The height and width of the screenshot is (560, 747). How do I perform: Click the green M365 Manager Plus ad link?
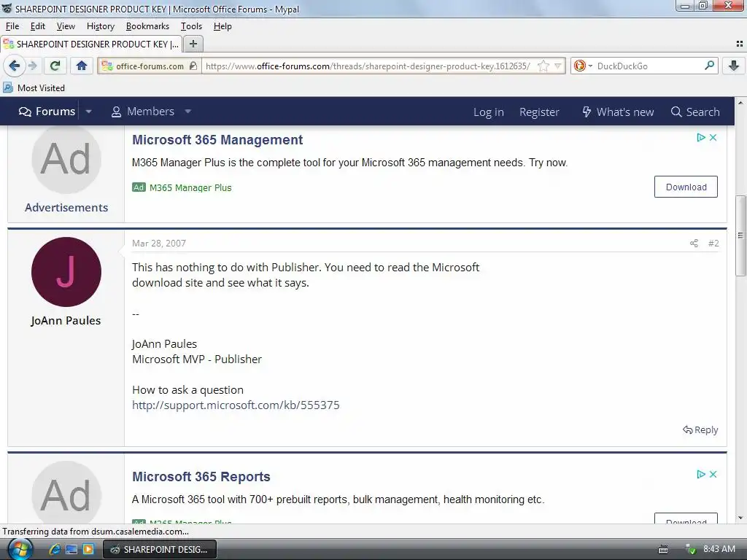(x=190, y=187)
